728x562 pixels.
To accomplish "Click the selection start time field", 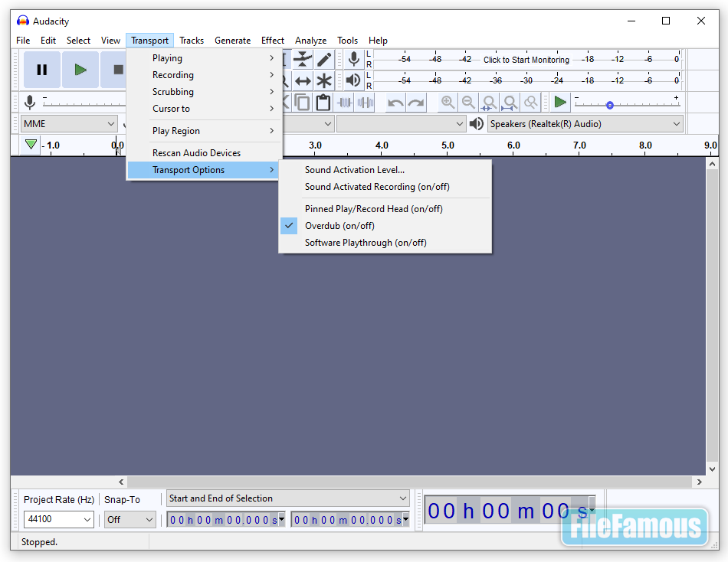I will pyautogui.click(x=225, y=519).
